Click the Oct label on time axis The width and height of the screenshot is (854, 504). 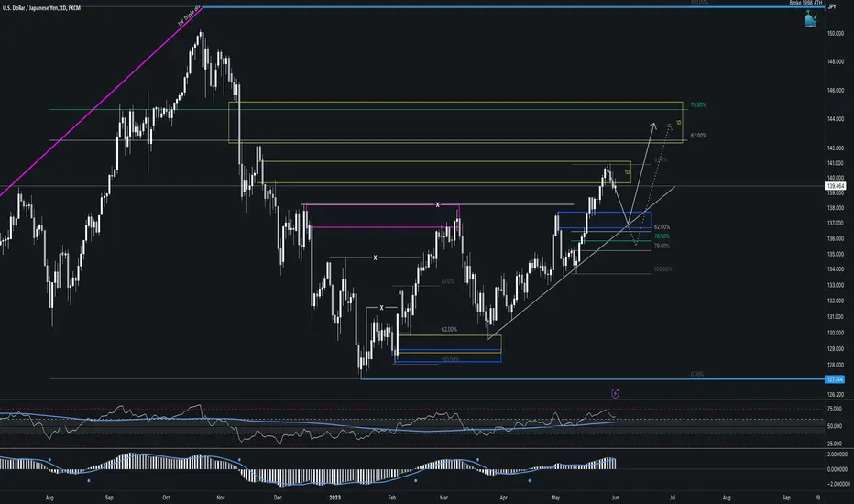[x=166, y=498]
